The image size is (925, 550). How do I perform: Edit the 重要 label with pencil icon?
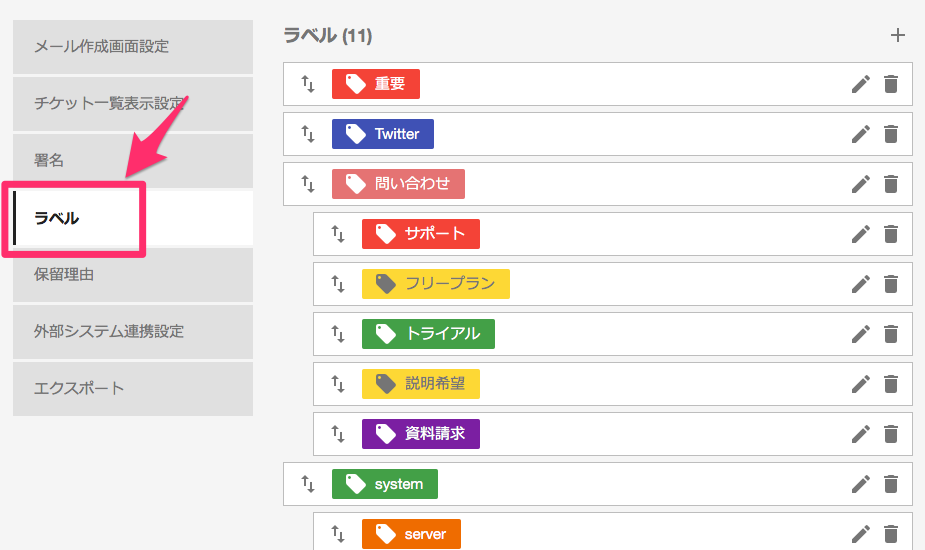pyautogui.click(x=861, y=84)
